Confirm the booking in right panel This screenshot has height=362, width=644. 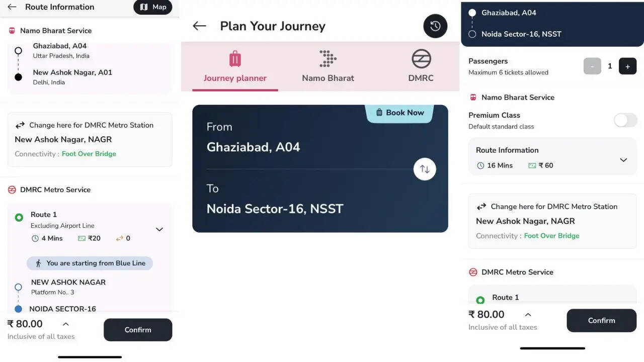(x=601, y=320)
